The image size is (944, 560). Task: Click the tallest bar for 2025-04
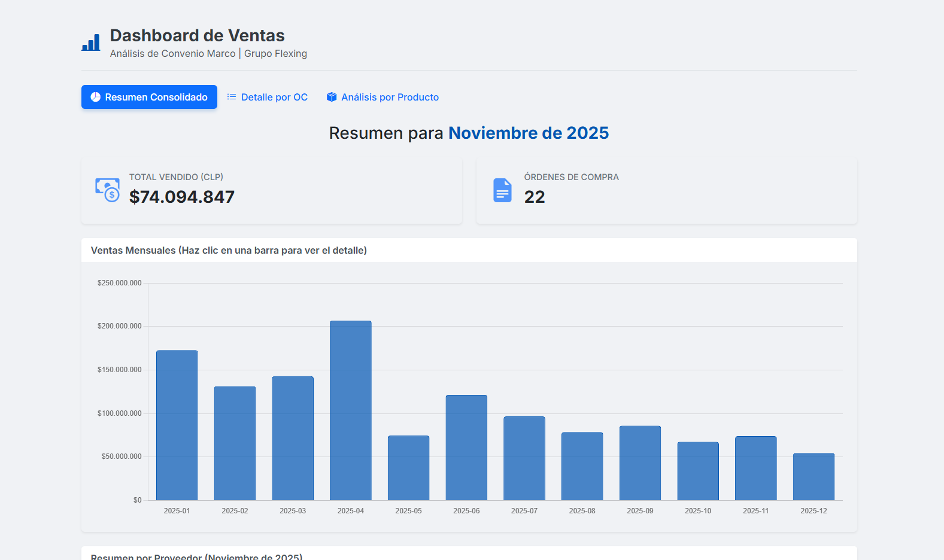(x=351, y=410)
